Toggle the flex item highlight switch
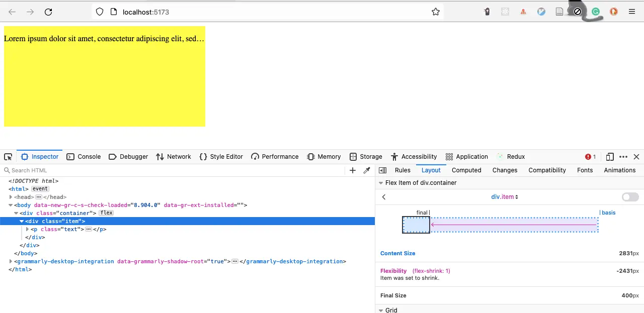Viewport: 644px width, 313px height. [630, 197]
